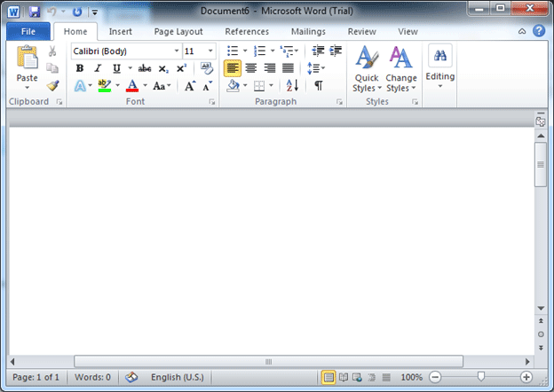Click the Undo arrow icon
554x392 pixels.
pyautogui.click(x=51, y=12)
